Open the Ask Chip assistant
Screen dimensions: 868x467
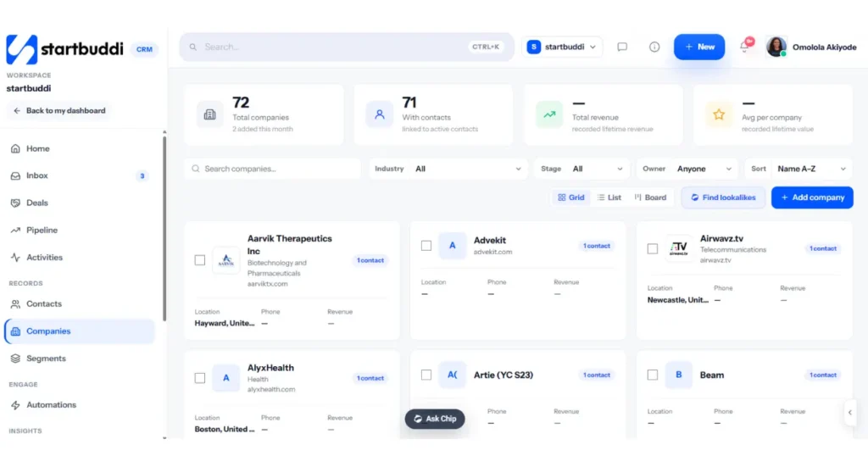click(435, 419)
